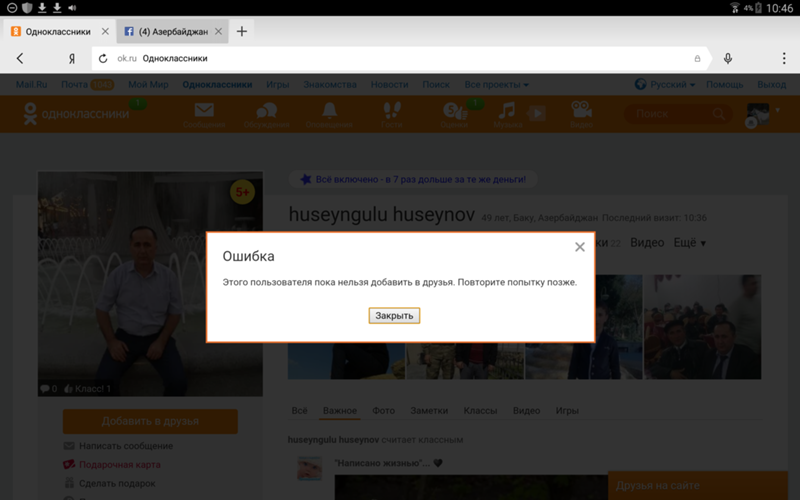Open profile Видео tab
800x500 pixels.
point(647,243)
